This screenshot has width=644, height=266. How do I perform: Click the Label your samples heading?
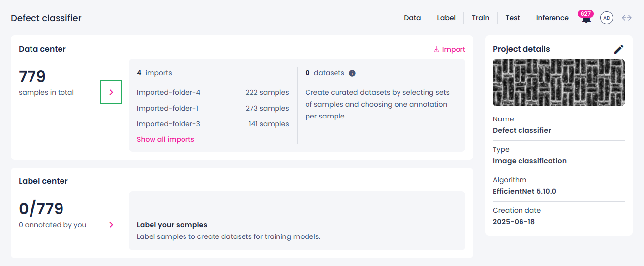click(172, 225)
